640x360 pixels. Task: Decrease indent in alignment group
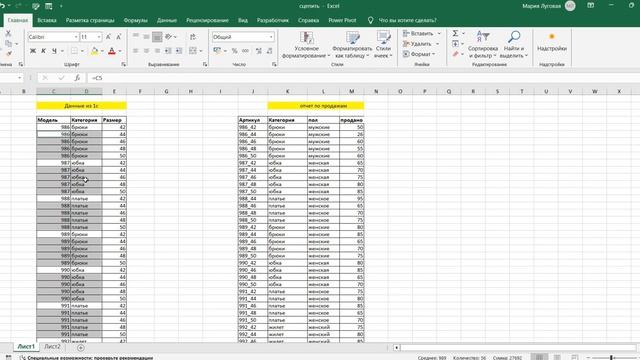click(x=168, y=51)
